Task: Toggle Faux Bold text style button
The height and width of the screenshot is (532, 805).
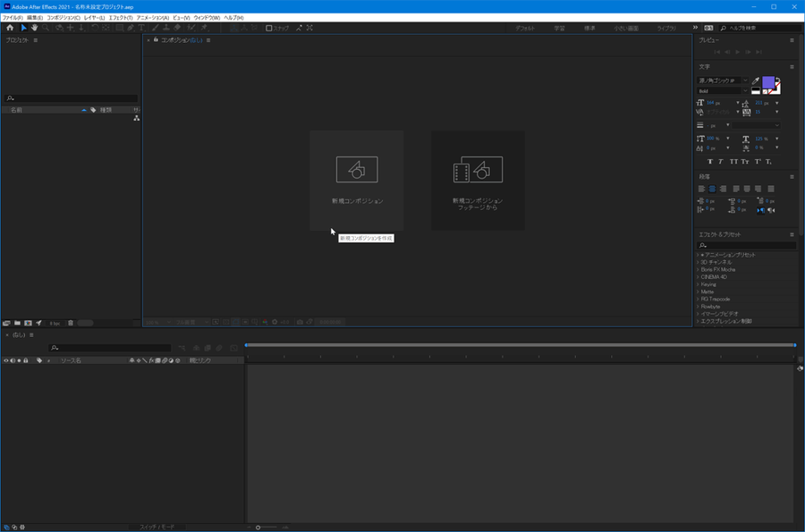Action: pyautogui.click(x=710, y=161)
